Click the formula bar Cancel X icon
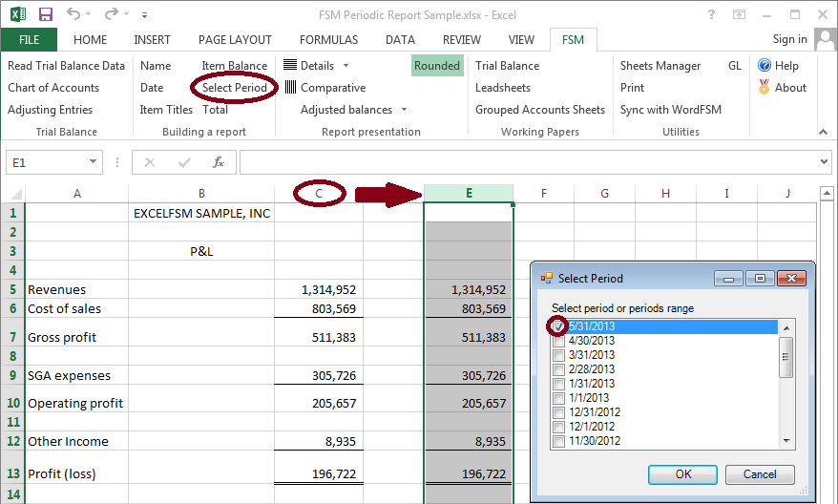This screenshot has width=838, height=504. [150, 162]
